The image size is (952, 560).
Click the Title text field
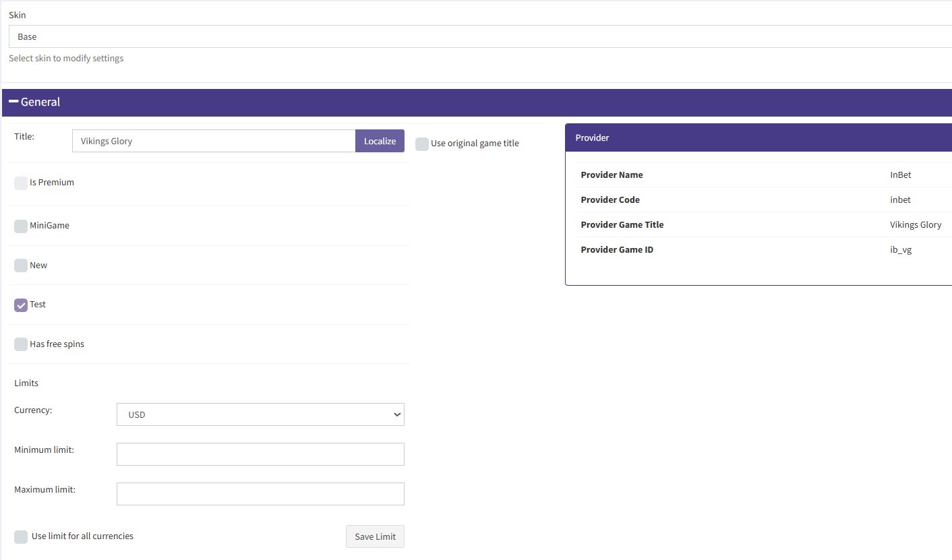(x=213, y=141)
